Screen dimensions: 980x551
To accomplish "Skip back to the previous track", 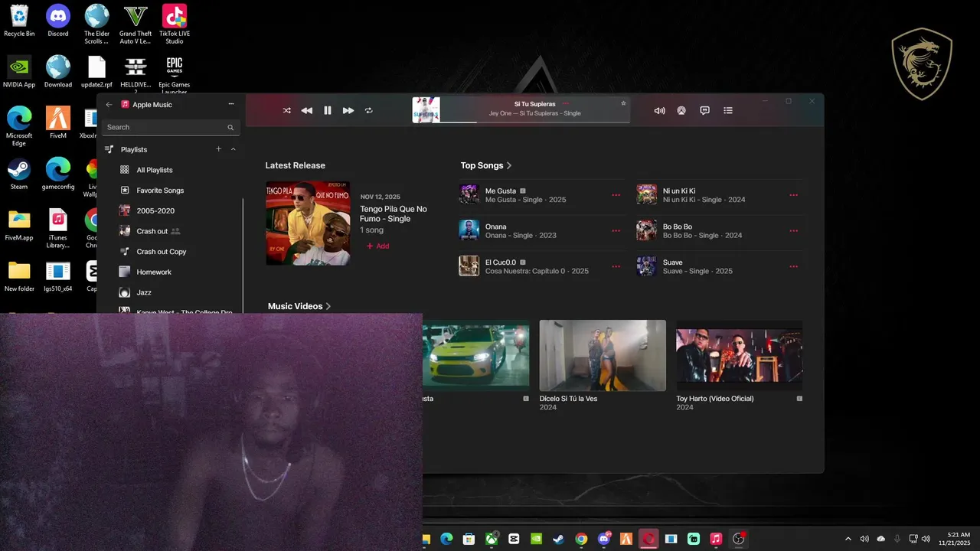I will pos(306,110).
